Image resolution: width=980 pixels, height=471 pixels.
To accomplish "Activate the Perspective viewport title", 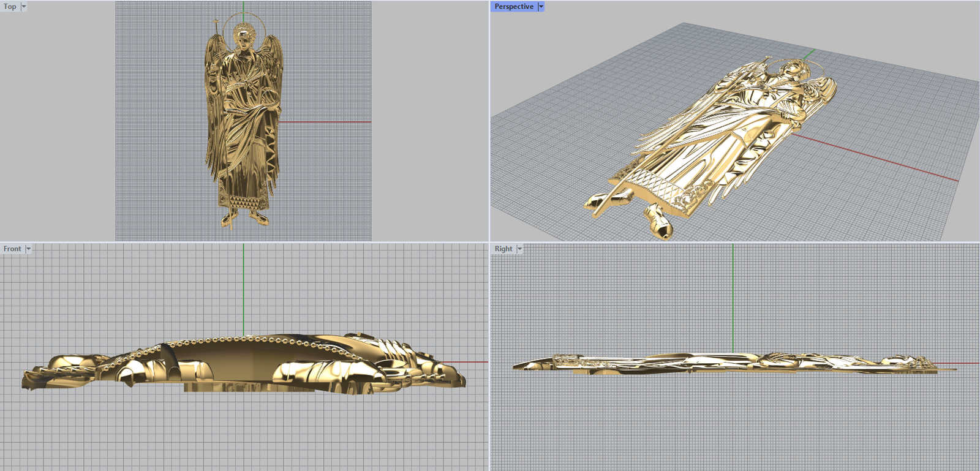I will pos(513,7).
